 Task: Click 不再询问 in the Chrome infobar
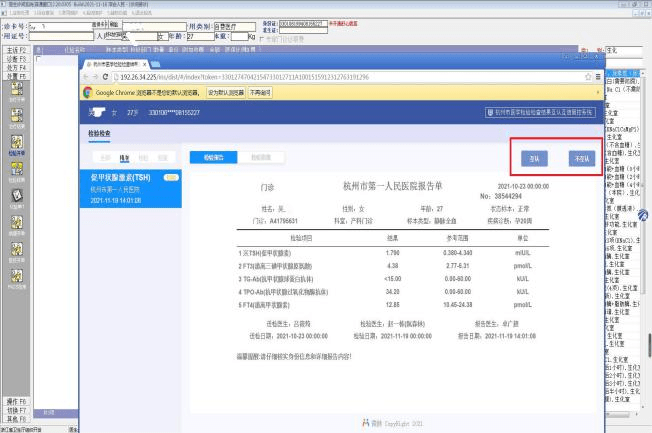260,92
